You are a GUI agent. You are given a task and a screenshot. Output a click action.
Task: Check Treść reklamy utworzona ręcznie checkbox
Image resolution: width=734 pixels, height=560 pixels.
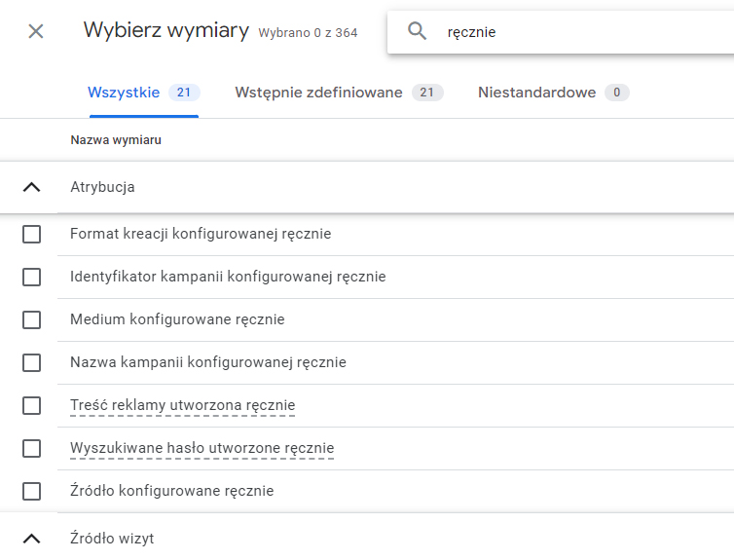point(31,405)
